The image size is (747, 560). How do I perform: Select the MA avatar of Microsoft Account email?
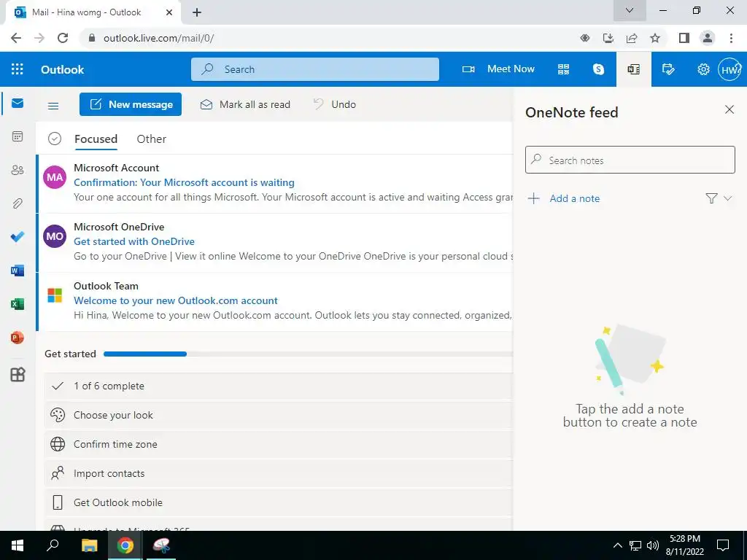pyautogui.click(x=55, y=177)
